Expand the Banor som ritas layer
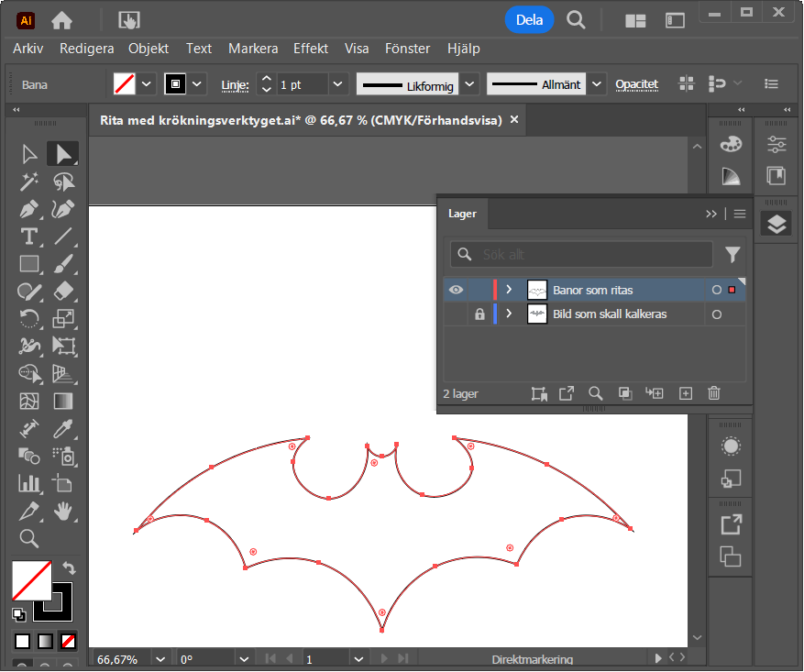This screenshot has height=672, width=804. [x=509, y=291]
